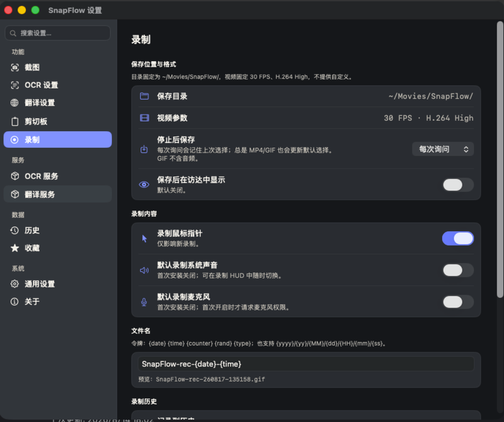Open 收藏 in the sidebar
504x422 pixels.
click(x=58, y=248)
